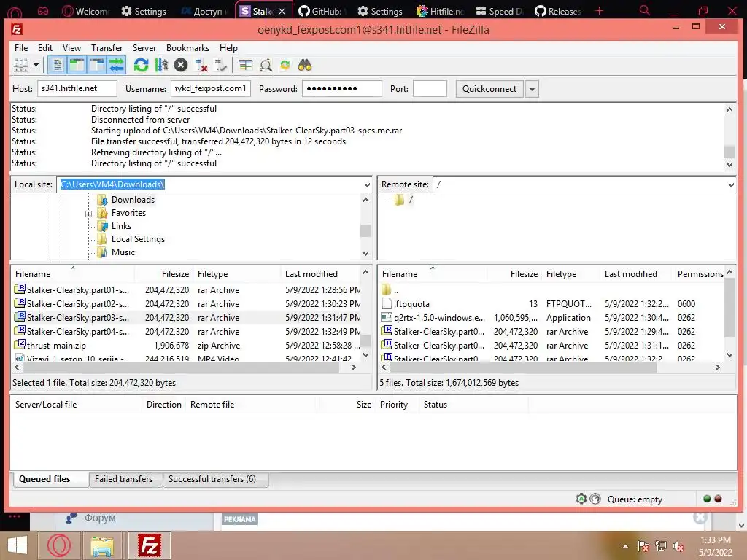The width and height of the screenshot is (747, 560).
Task: Select thrust-main.zip file icon
Action: pyautogui.click(x=20, y=344)
